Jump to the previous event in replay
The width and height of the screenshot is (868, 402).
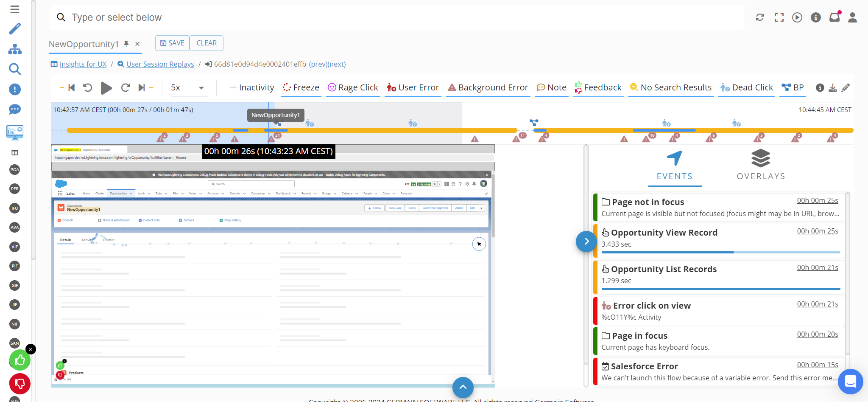tap(71, 87)
